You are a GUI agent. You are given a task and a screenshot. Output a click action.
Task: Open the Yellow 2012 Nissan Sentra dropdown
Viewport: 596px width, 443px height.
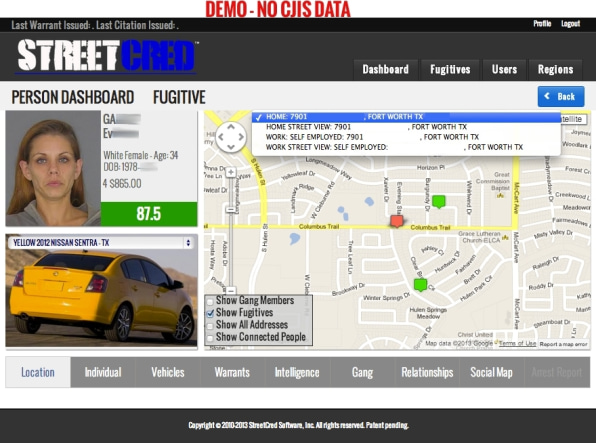[101, 243]
